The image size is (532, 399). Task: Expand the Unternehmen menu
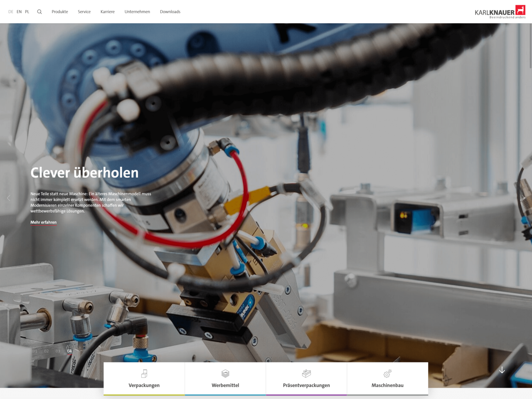[137, 12]
